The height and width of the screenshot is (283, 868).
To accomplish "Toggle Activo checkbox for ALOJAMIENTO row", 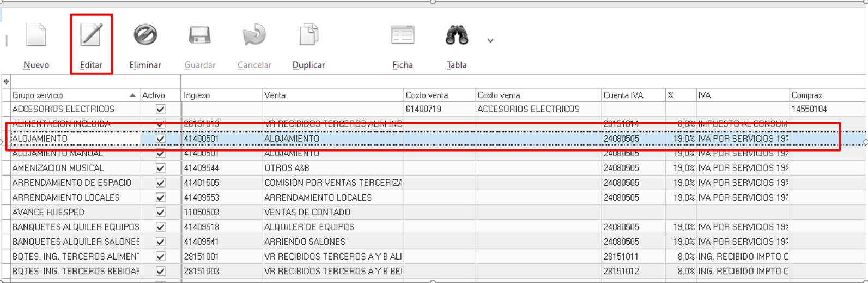I will click(x=160, y=139).
